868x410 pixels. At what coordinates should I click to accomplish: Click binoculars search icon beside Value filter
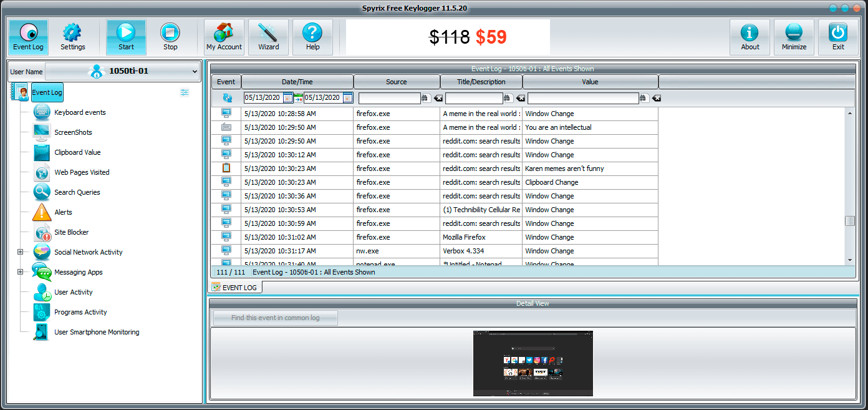coord(644,98)
